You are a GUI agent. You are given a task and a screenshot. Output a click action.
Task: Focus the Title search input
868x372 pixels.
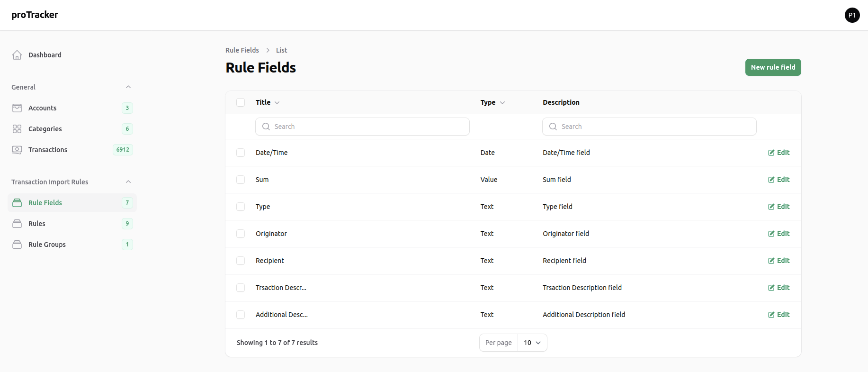pyautogui.click(x=362, y=127)
